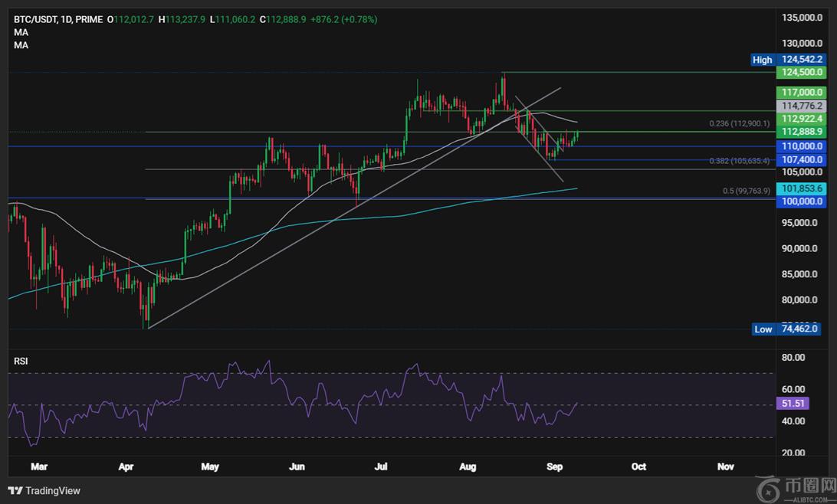Click the Jul label on time axis
The image size is (837, 504).
[381, 466]
